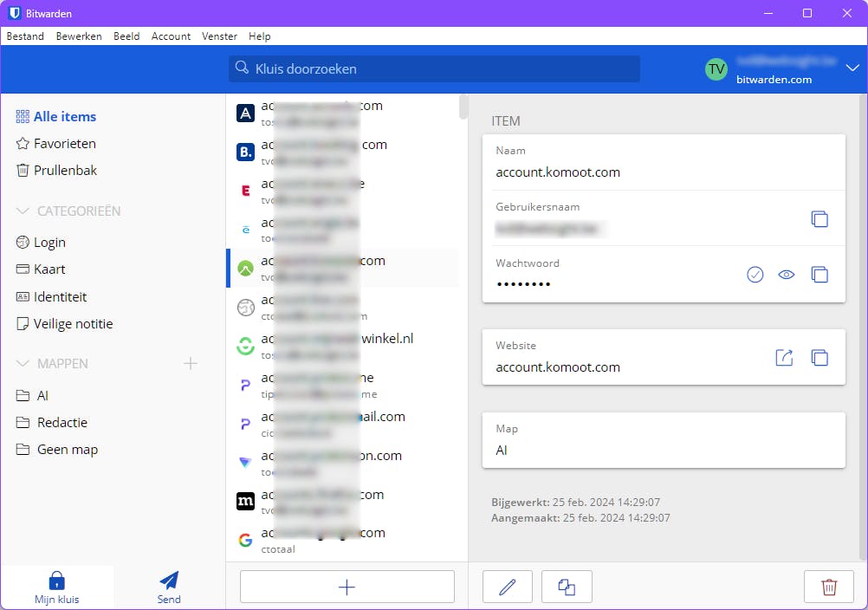
Task: Add a new folder with plus icon
Action: click(x=191, y=364)
